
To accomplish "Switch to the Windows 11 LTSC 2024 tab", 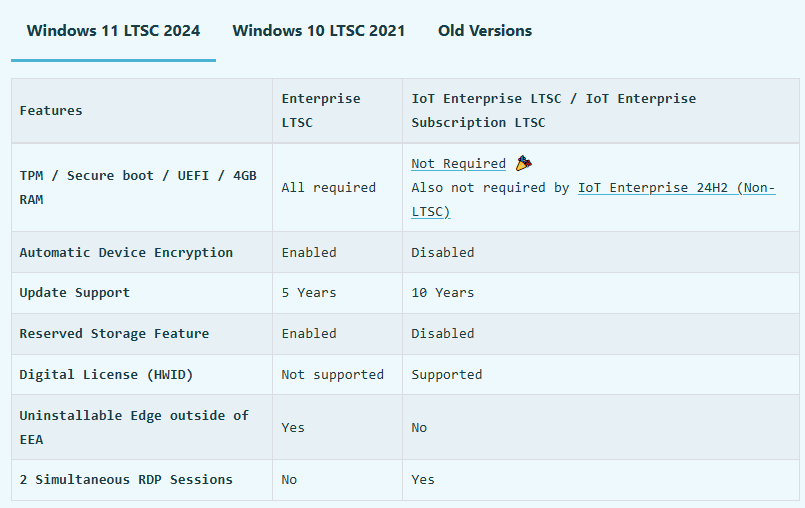I will coord(113,31).
